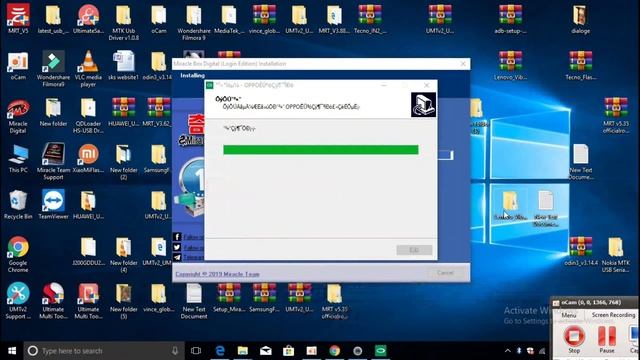The image size is (640, 360).
Task: Switch to the green oCam taskbar icon
Action: (x=380, y=351)
